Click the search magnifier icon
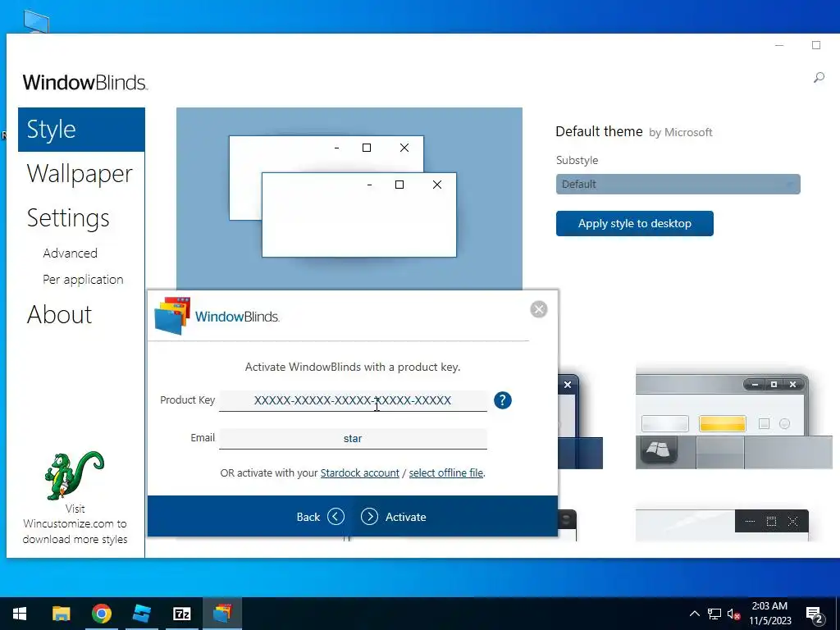Viewport: 840px width, 630px height. (819, 78)
